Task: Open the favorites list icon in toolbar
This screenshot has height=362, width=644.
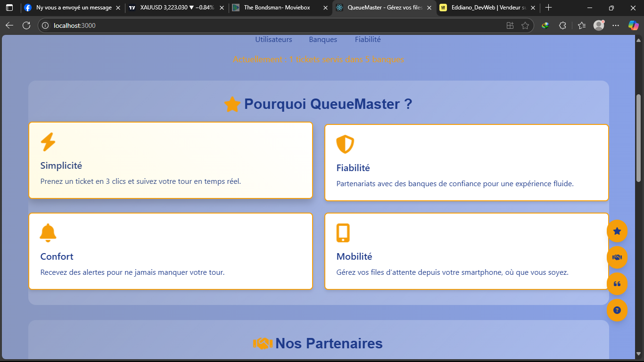Action: coord(582,25)
